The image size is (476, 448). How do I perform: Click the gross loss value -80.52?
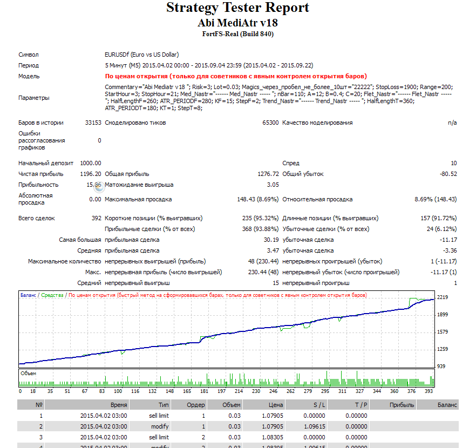tap(448, 174)
